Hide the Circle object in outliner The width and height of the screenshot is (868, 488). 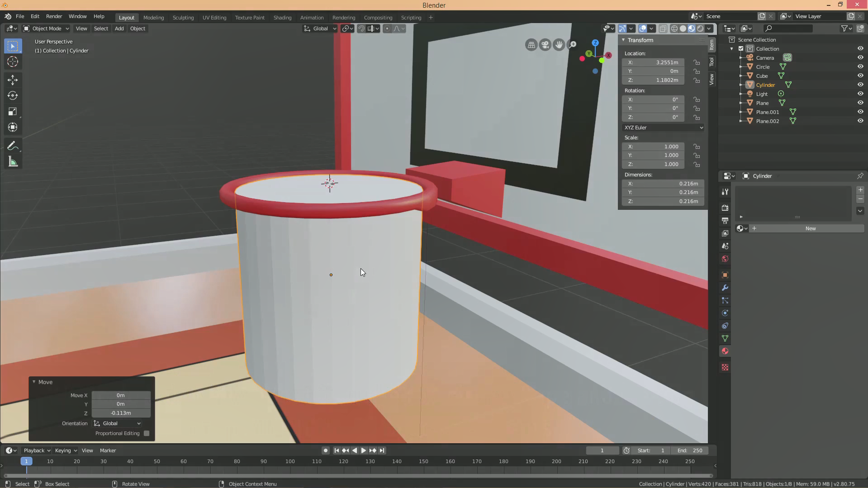point(860,67)
